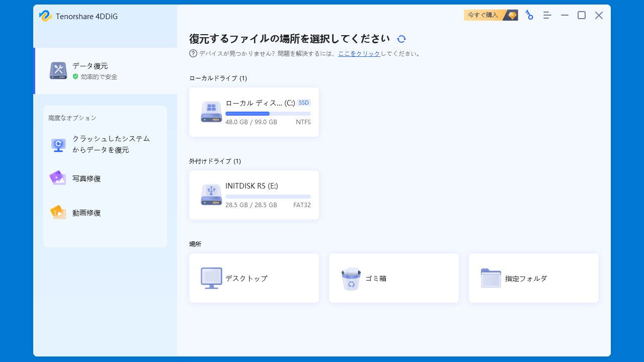This screenshot has width=644, height=362.
Task: Open the hamburger menu icon
Action: coord(547,16)
